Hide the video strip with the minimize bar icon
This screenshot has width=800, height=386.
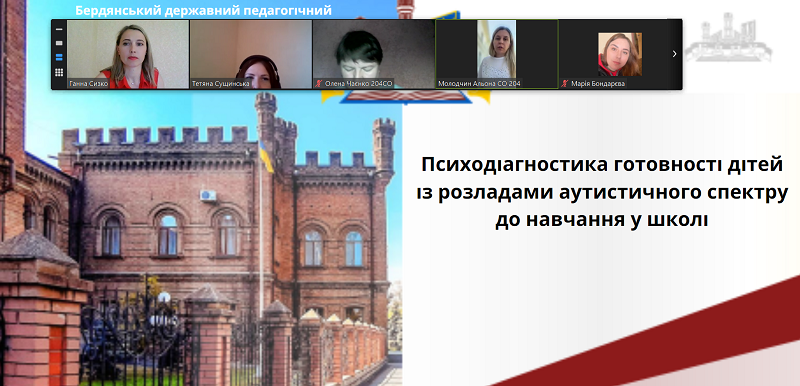[59, 30]
